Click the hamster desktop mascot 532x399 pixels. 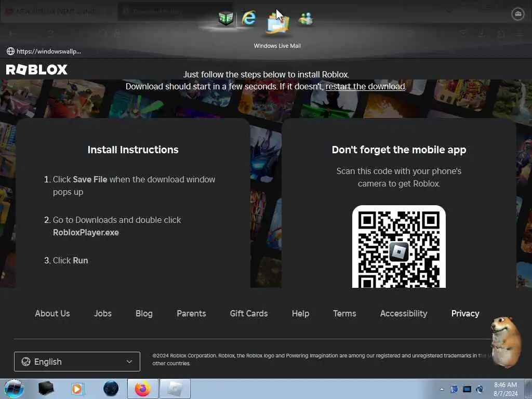pyautogui.click(x=506, y=342)
